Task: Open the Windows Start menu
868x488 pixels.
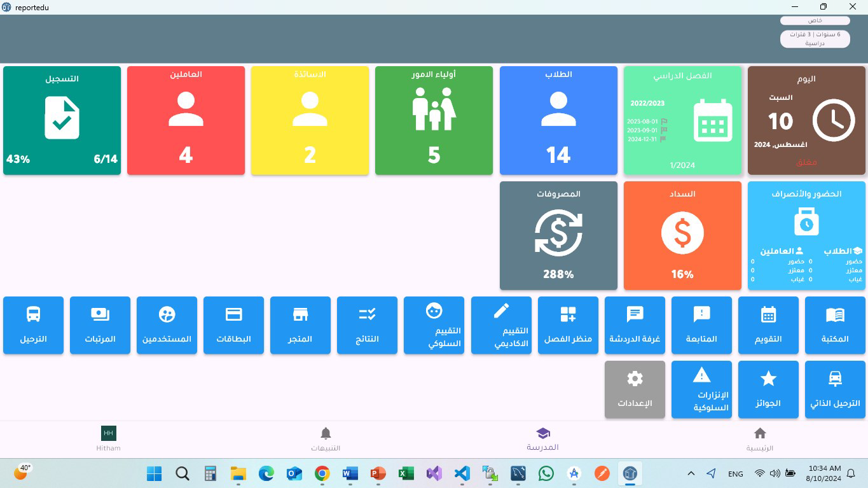Action: point(154,473)
